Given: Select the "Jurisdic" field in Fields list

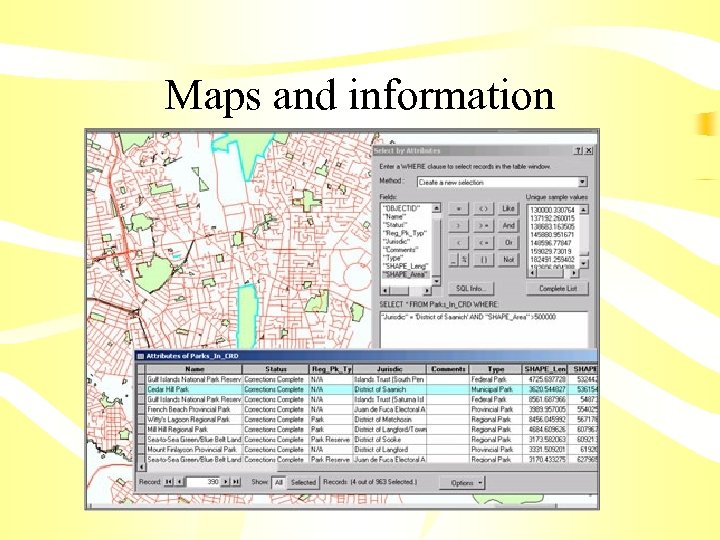Looking at the screenshot, I should pyautogui.click(x=406, y=241).
